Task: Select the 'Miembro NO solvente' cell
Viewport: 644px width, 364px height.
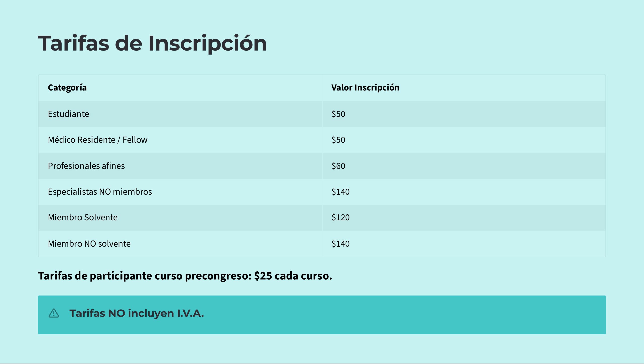Action: [89, 244]
